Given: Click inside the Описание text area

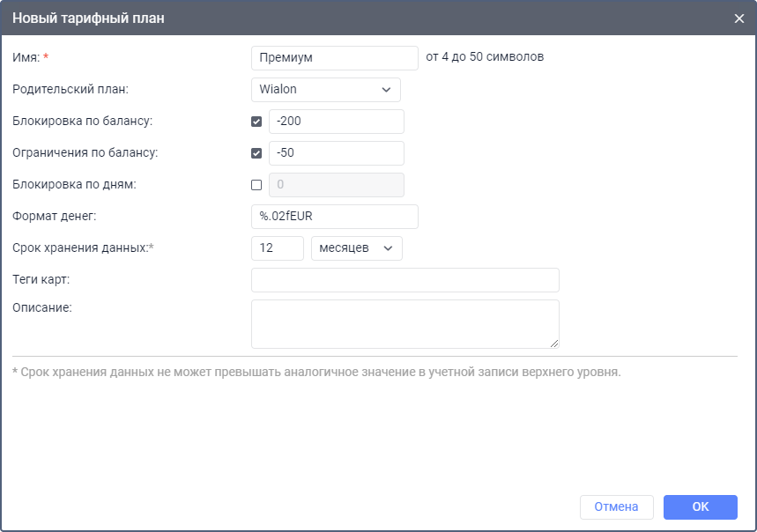Looking at the screenshot, I should 404,324.
